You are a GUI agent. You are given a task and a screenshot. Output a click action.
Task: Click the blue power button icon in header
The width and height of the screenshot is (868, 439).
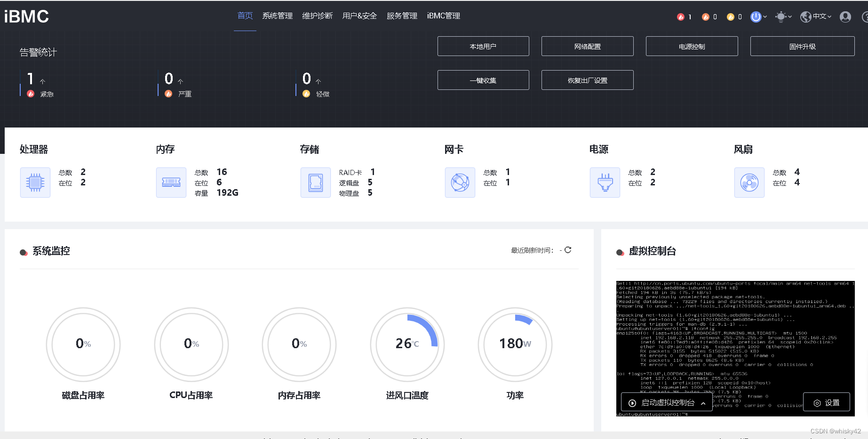[757, 16]
